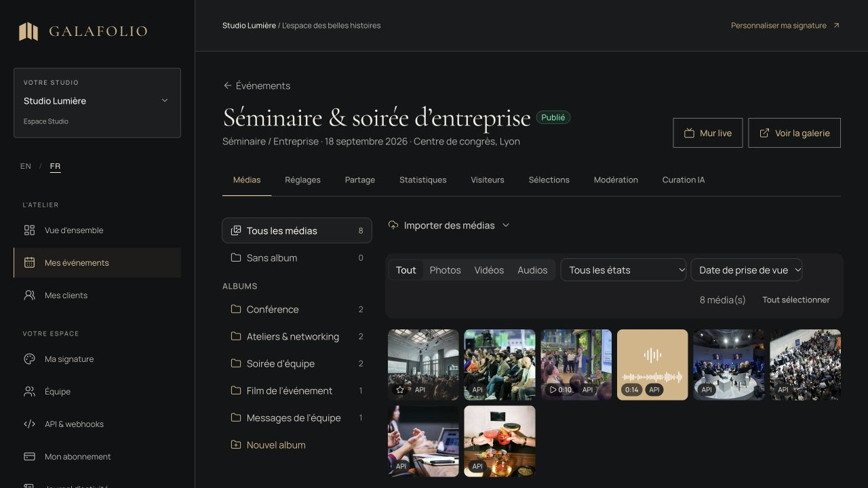The width and height of the screenshot is (868, 488).
Task: Open the Curation IA tab
Action: pos(683,180)
